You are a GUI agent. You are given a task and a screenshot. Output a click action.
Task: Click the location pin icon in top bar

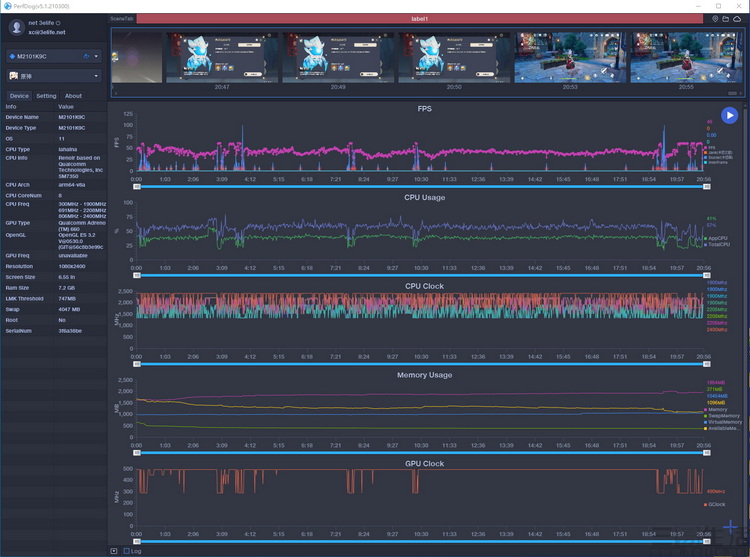(715, 19)
